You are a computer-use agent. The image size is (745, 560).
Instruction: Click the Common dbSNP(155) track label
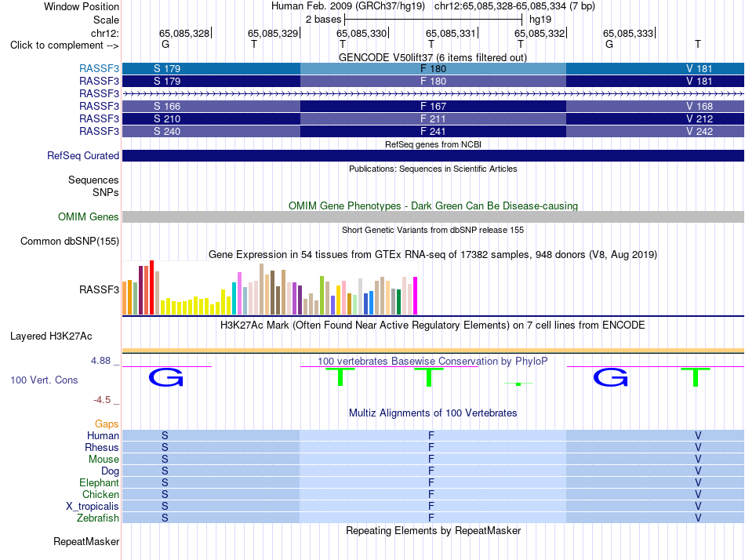69,241
